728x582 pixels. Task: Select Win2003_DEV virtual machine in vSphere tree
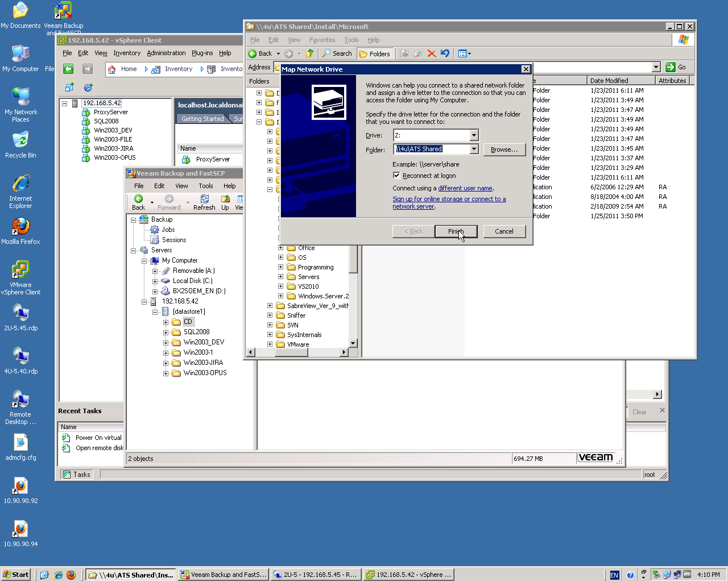(x=113, y=130)
